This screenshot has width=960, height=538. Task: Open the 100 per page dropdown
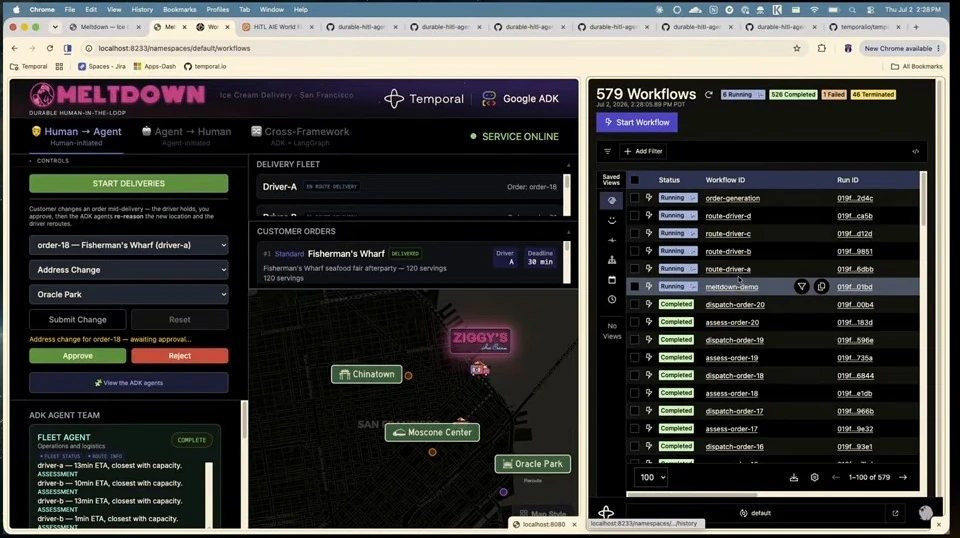point(650,477)
